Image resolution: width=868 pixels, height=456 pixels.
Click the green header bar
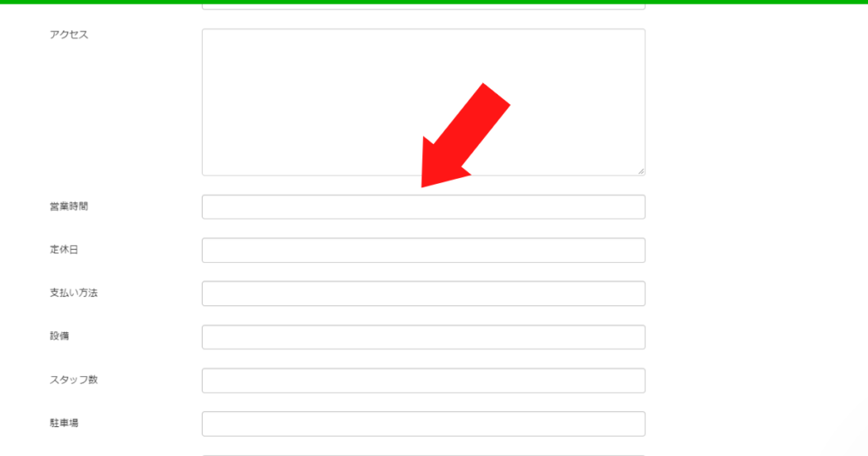434,2
